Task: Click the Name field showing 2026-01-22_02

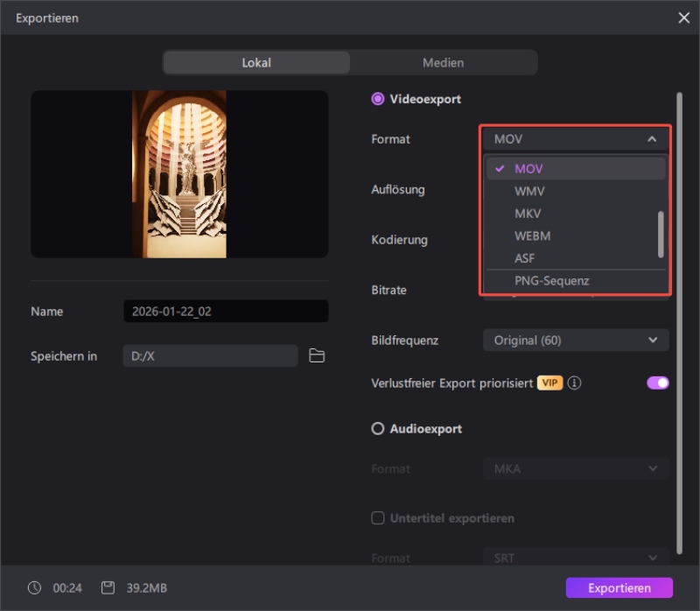Action: 226,311
